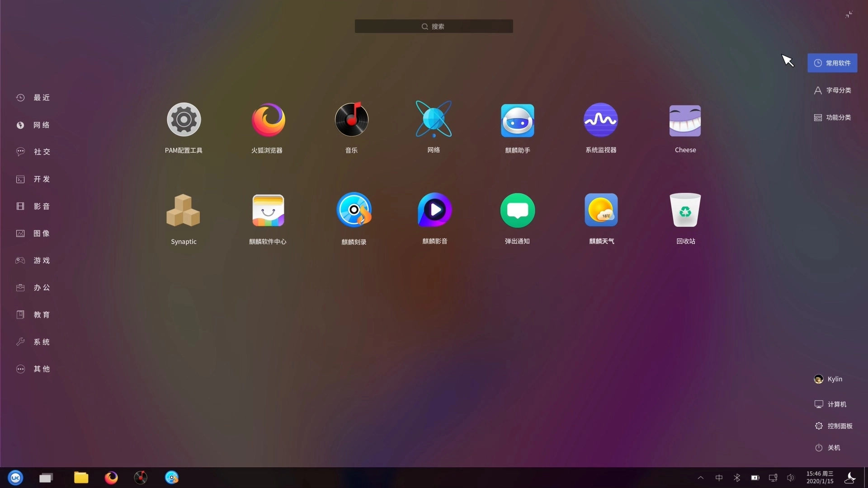Launch 系统监视器 system monitor

tap(600, 120)
